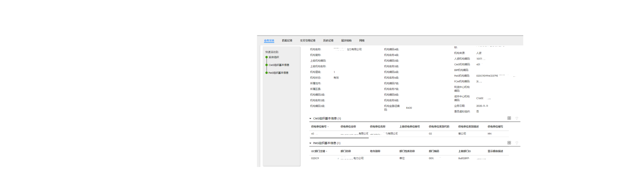Jump to PMS组织基本信息 in quick scroll list

tap(278, 73)
